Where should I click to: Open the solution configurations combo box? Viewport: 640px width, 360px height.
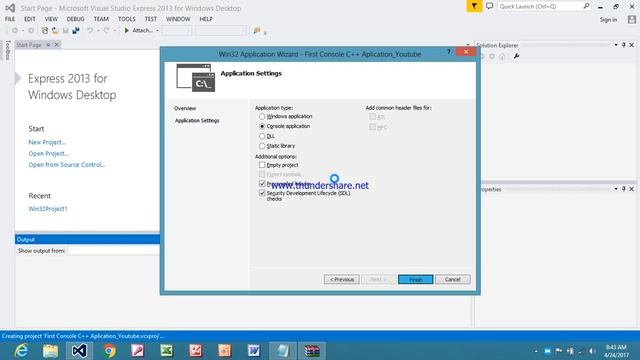coord(177,31)
